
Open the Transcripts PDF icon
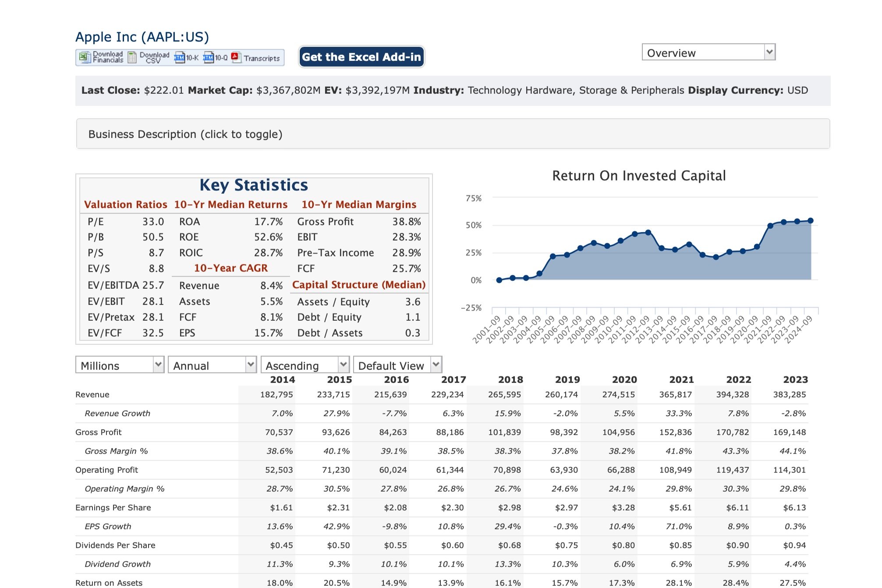click(236, 57)
